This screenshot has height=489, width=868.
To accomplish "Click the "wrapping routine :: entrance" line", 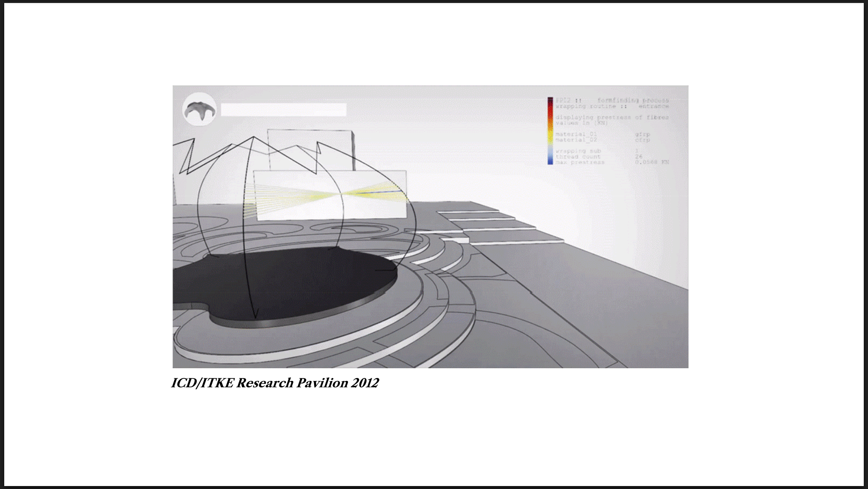I will [612, 106].
